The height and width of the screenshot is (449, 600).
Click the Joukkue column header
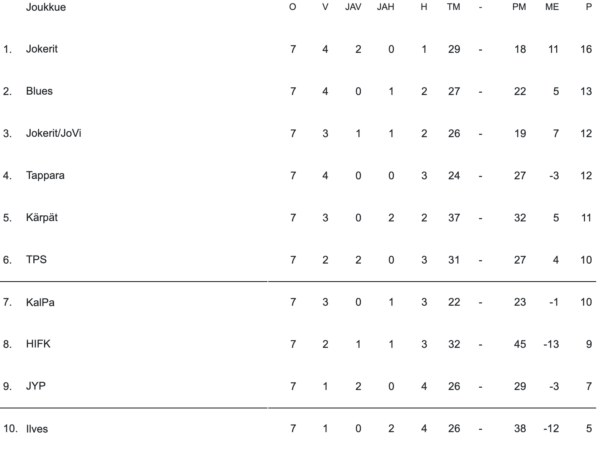point(47,7)
